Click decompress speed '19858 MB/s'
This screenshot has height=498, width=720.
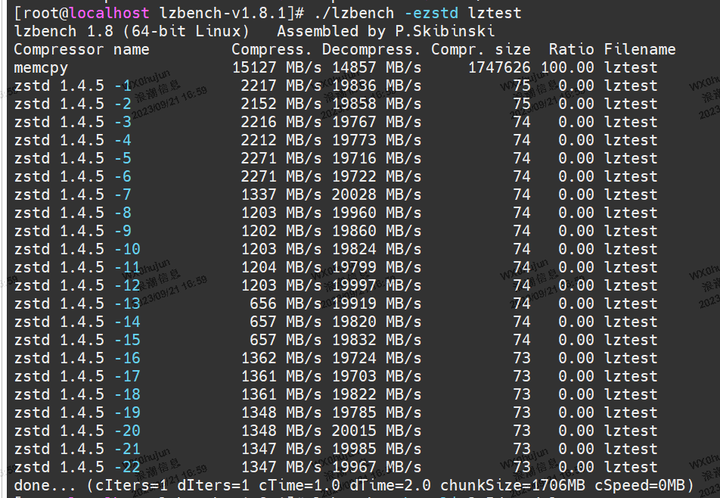pos(377,104)
